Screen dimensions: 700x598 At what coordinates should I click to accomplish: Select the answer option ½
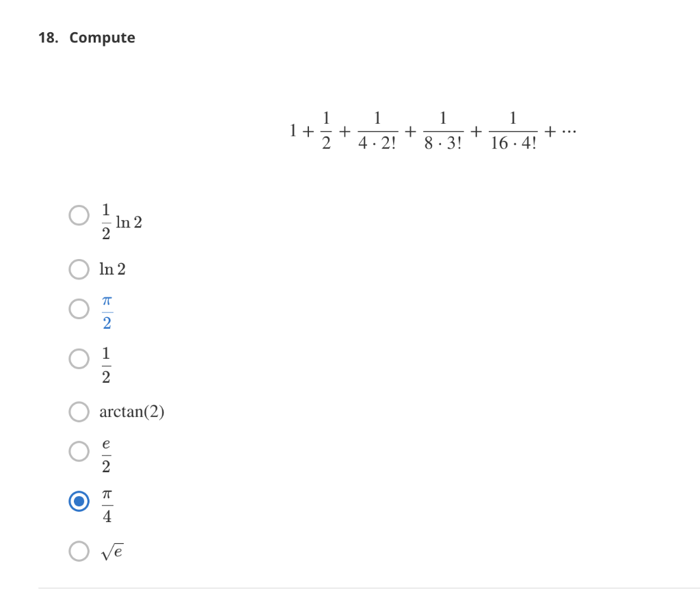coord(79,358)
